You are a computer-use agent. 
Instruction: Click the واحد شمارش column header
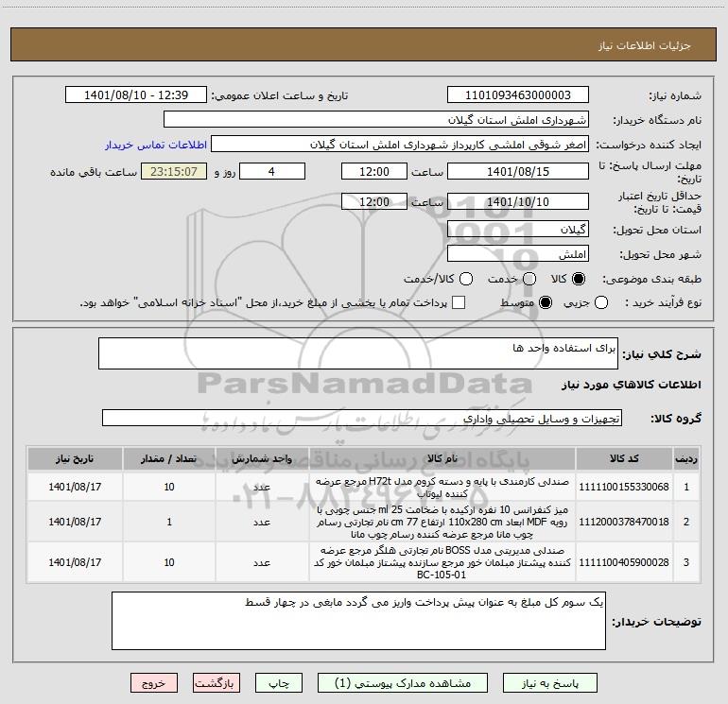click(262, 458)
